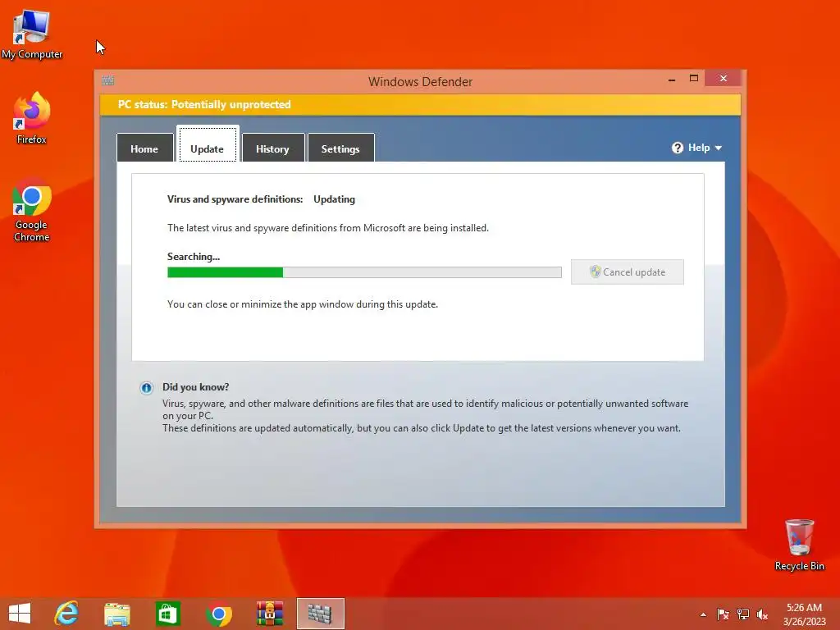Open the Action Center flag icon
The height and width of the screenshot is (630, 840).
[723, 614]
